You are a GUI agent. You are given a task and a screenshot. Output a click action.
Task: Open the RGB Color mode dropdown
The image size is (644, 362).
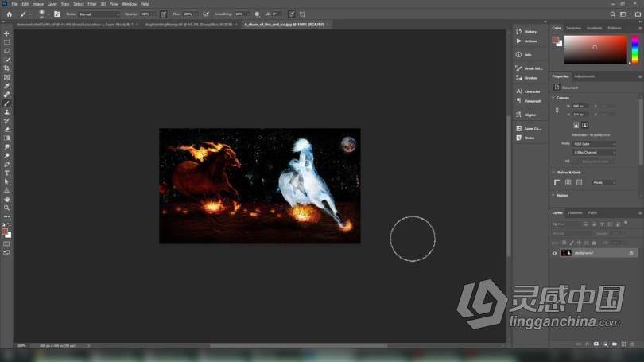(x=594, y=144)
